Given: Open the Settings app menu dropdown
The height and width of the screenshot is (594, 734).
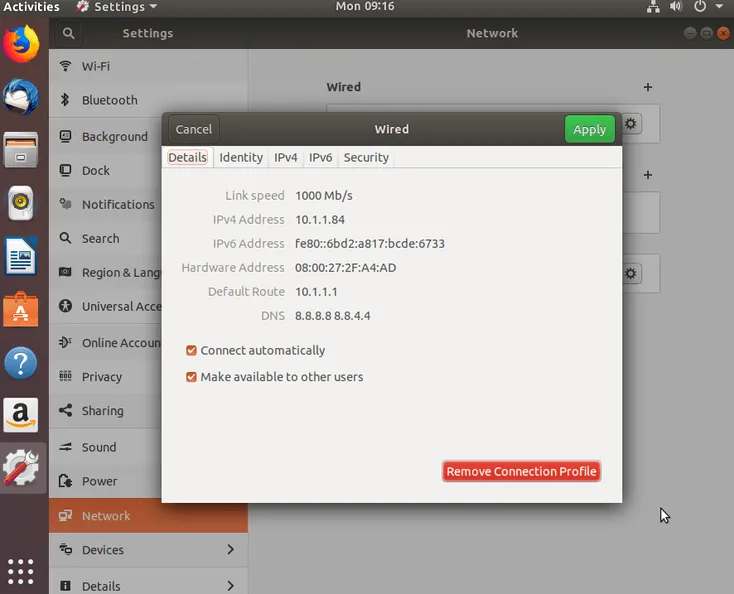Looking at the screenshot, I should (117, 7).
